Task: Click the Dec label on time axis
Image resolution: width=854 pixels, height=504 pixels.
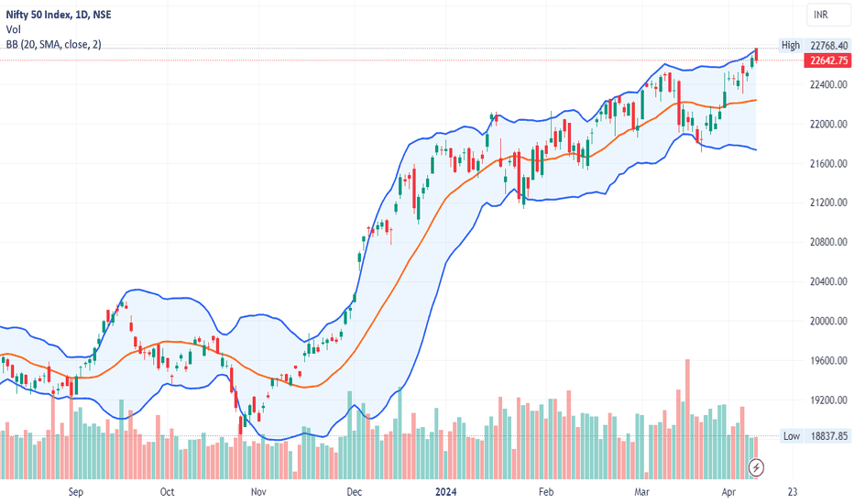Action: [x=354, y=491]
